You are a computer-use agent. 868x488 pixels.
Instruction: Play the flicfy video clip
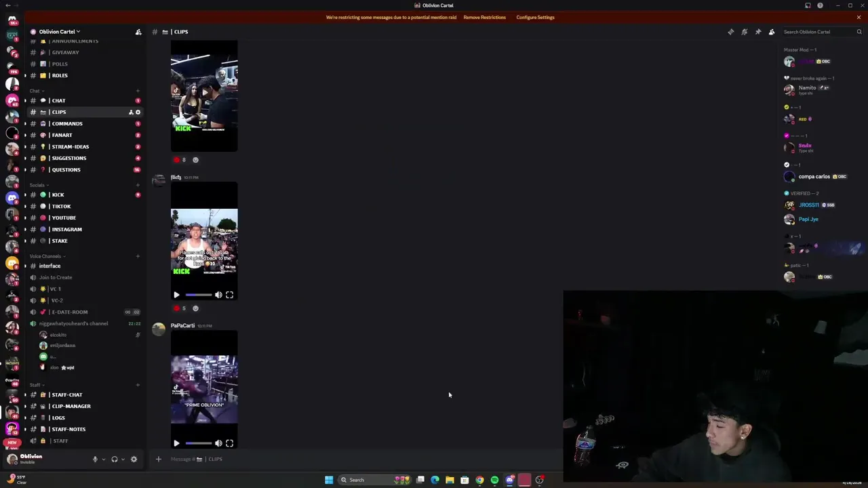coord(176,295)
